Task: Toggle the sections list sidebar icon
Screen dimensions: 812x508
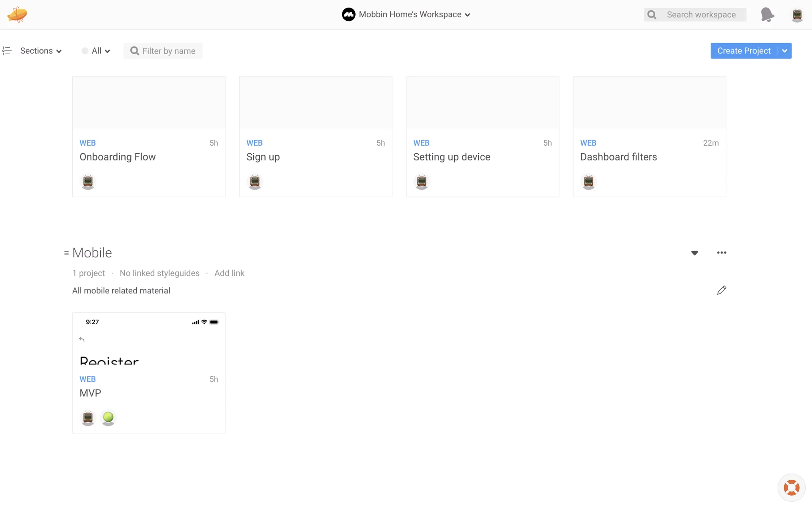Action: 7,51
